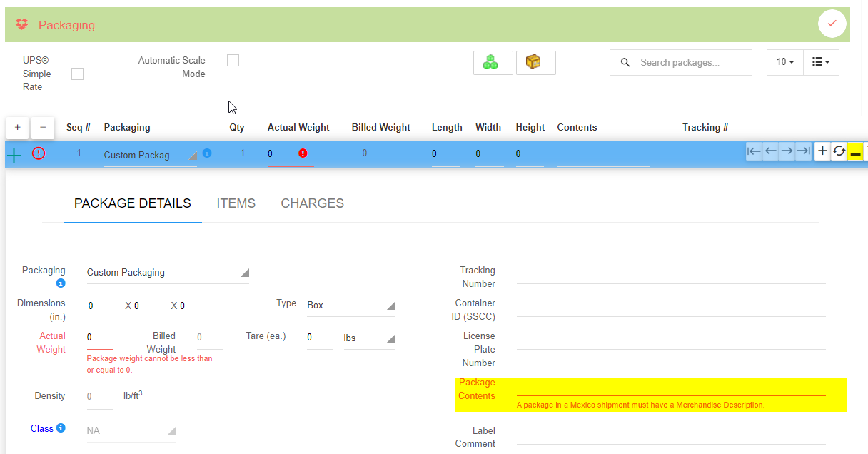This screenshot has width=868, height=454.
Task: Expand the Type Box dropdown
Action: [x=350, y=306]
